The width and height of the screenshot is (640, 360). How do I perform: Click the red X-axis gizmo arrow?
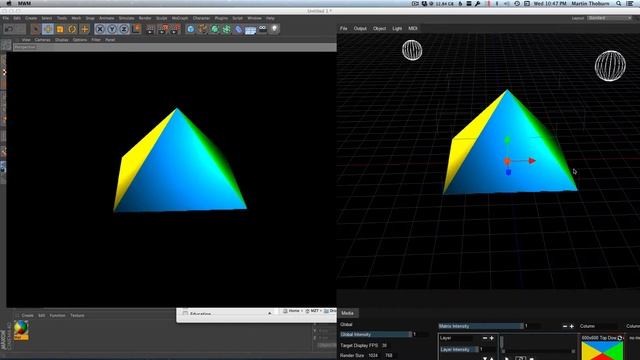click(x=532, y=161)
